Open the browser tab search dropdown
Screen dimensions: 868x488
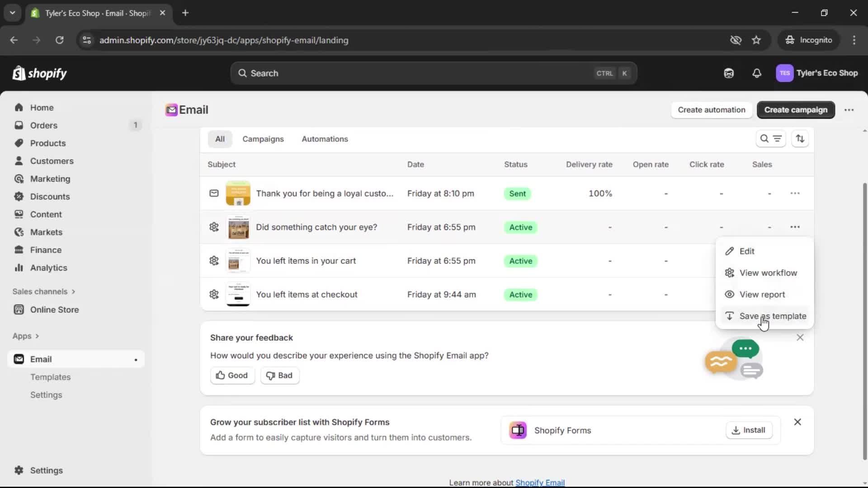click(13, 13)
